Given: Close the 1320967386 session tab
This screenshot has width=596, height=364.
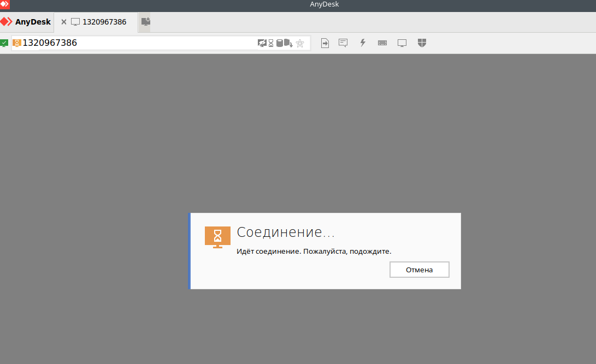Looking at the screenshot, I should pyautogui.click(x=64, y=22).
